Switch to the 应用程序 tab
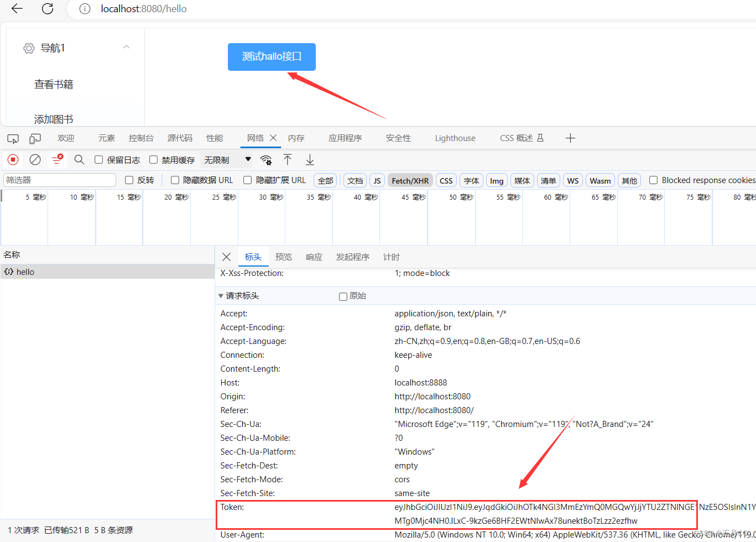This screenshot has width=756, height=542. [345, 138]
